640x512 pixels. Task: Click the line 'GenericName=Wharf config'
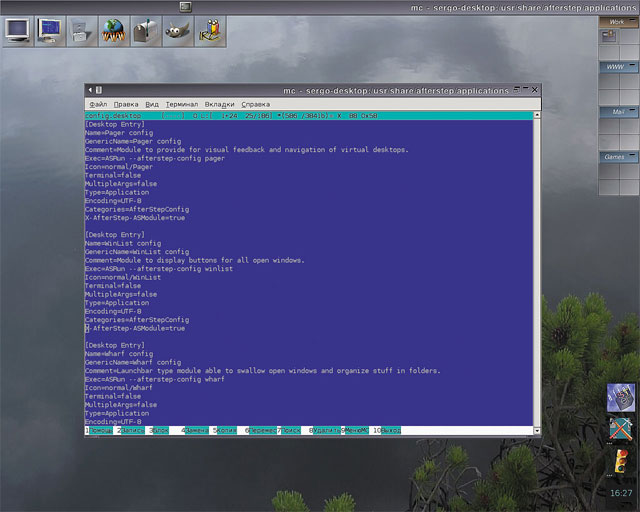133,362
